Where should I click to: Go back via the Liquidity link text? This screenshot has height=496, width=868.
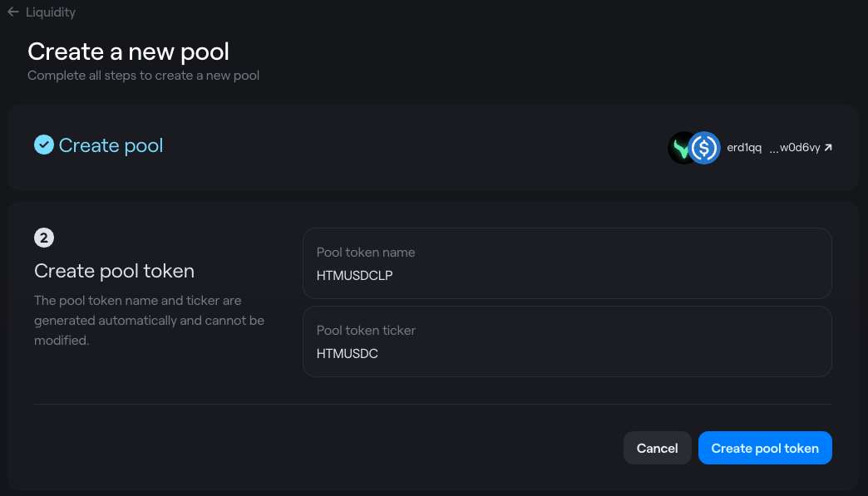click(x=51, y=12)
